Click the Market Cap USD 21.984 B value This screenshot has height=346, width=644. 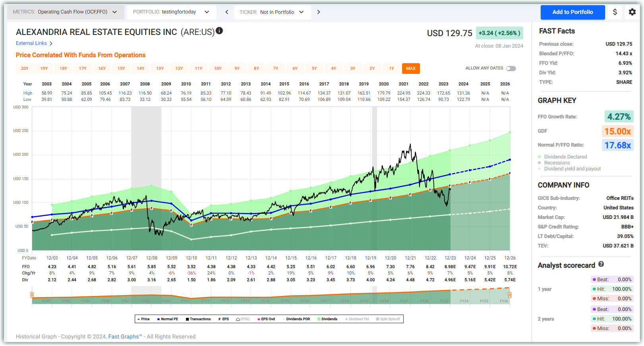pos(618,217)
